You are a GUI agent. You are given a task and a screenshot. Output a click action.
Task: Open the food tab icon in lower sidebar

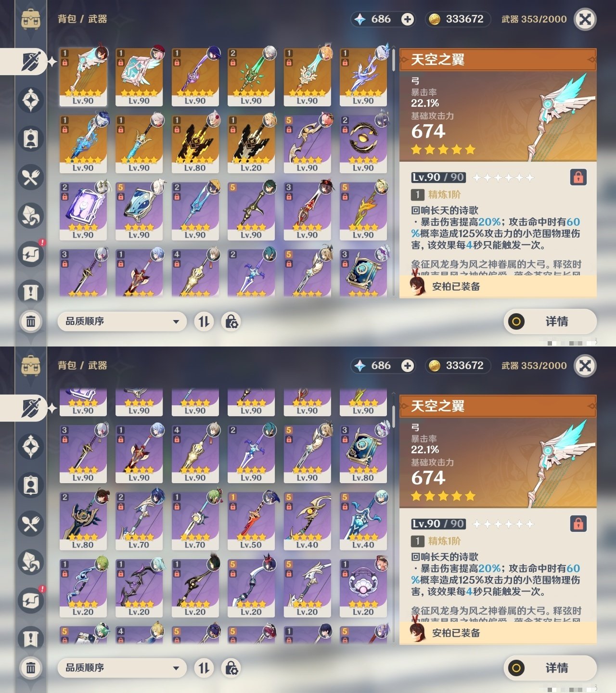pyautogui.click(x=31, y=524)
